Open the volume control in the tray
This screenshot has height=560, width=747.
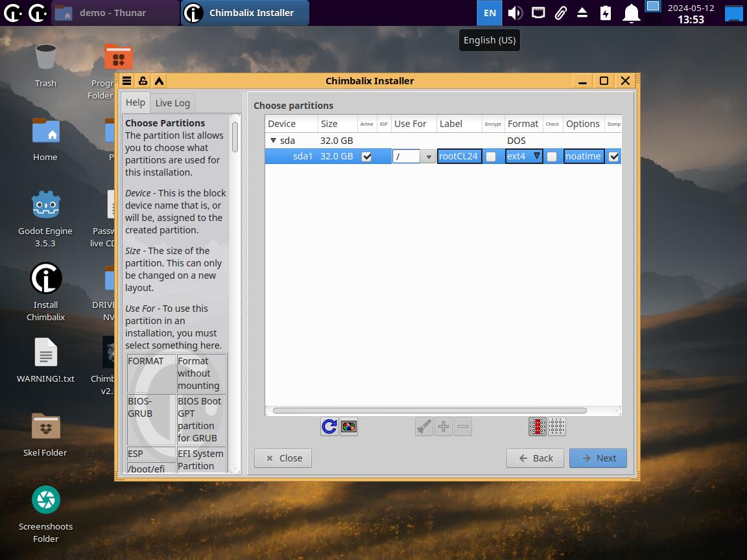[x=515, y=13]
